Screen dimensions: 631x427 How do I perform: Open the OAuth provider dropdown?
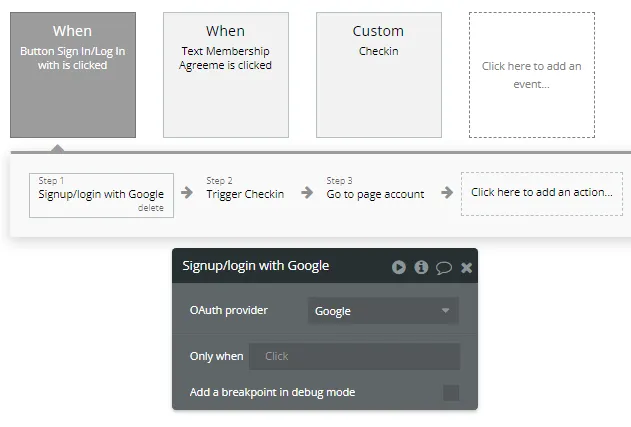382,311
